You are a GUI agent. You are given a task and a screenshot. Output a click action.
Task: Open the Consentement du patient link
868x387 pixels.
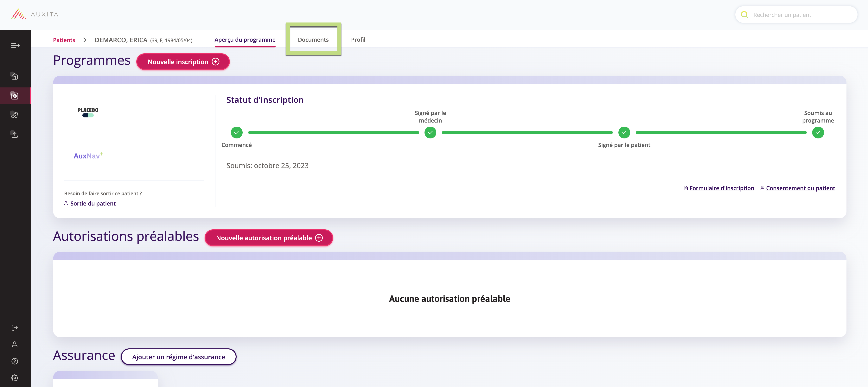click(x=800, y=188)
